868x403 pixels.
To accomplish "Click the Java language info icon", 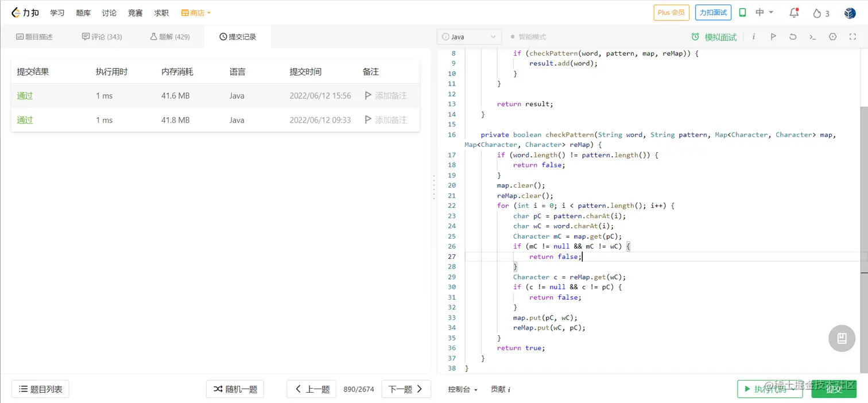I will (x=446, y=37).
